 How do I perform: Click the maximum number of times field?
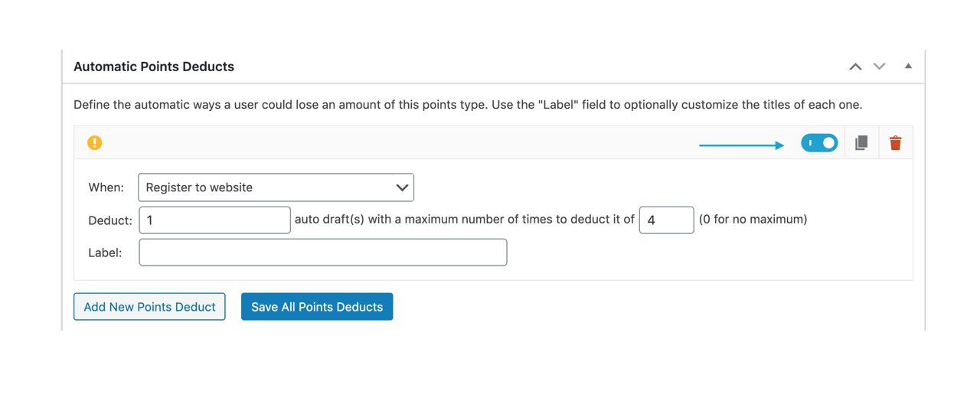tap(666, 220)
